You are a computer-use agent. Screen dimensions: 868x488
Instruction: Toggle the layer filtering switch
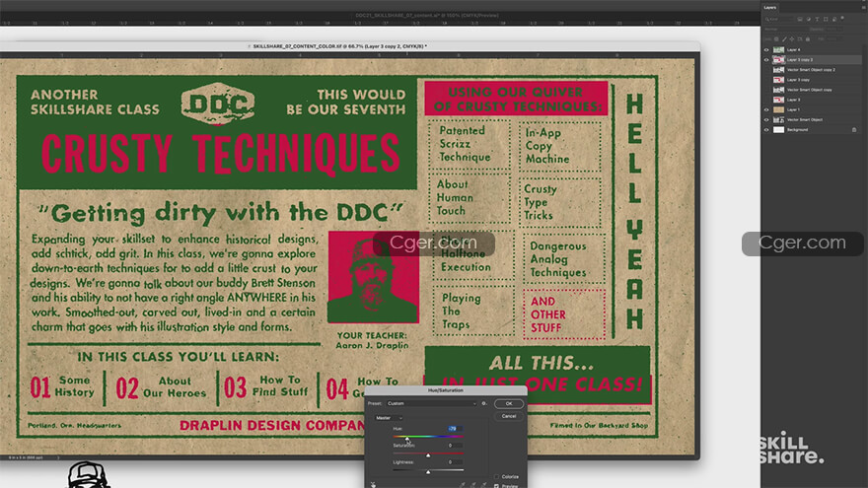point(842,19)
